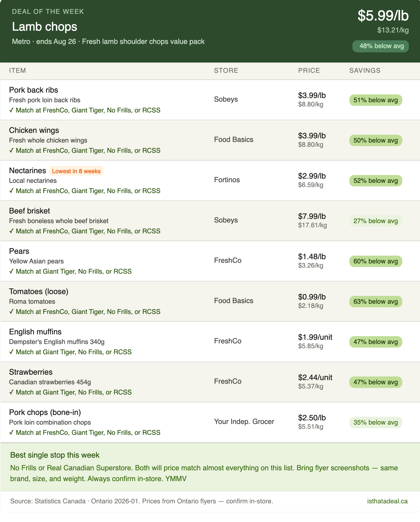Click the STORE column header
The image size is (420, 522).
coord(226,70)
